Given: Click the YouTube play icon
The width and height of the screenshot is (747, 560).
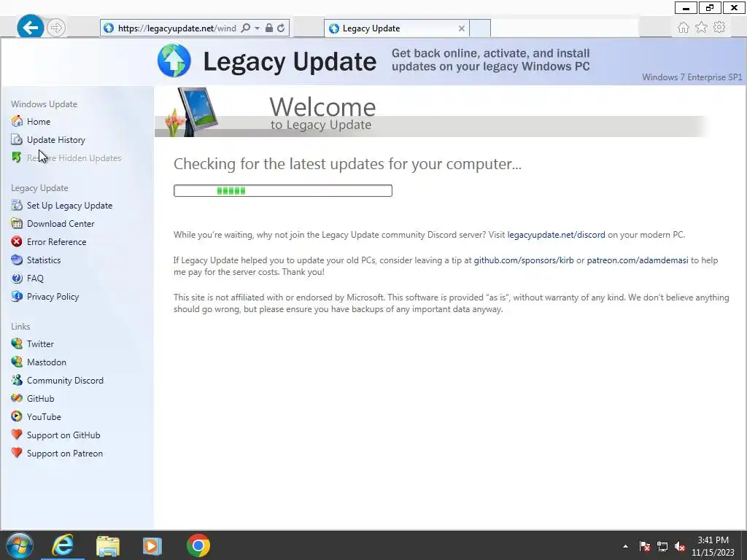Looking at the screenshot, I should [x=17, y=416].
